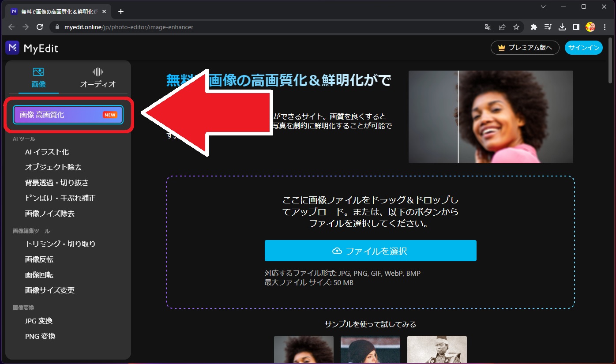Viewport: 616px width, 364px height.
Task: Click the サンプルを使って試してみる text
Action: (x=370, y=324)
